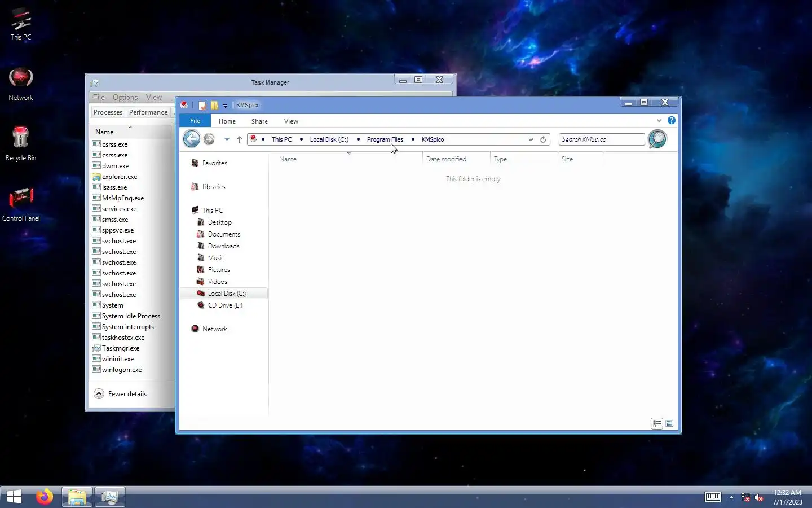Open Task Manager File menu
812x508 pixels.
click(99, 97)
